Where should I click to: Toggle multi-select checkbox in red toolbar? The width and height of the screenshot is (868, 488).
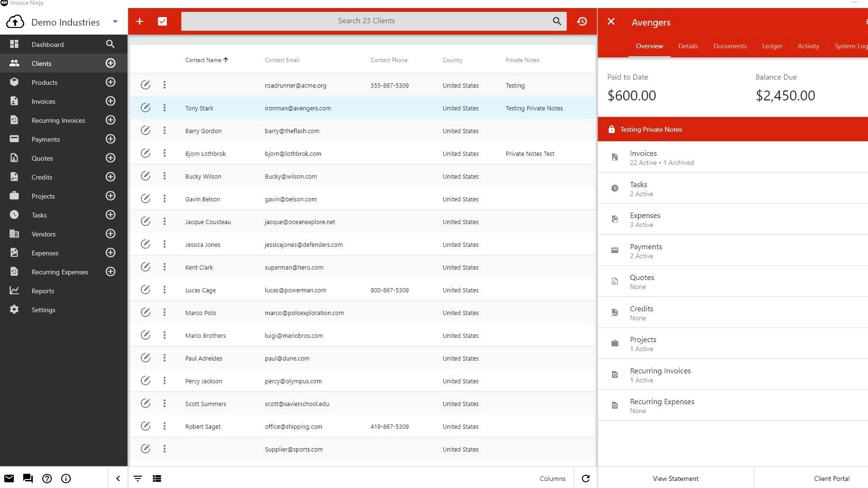click(162, 21)
